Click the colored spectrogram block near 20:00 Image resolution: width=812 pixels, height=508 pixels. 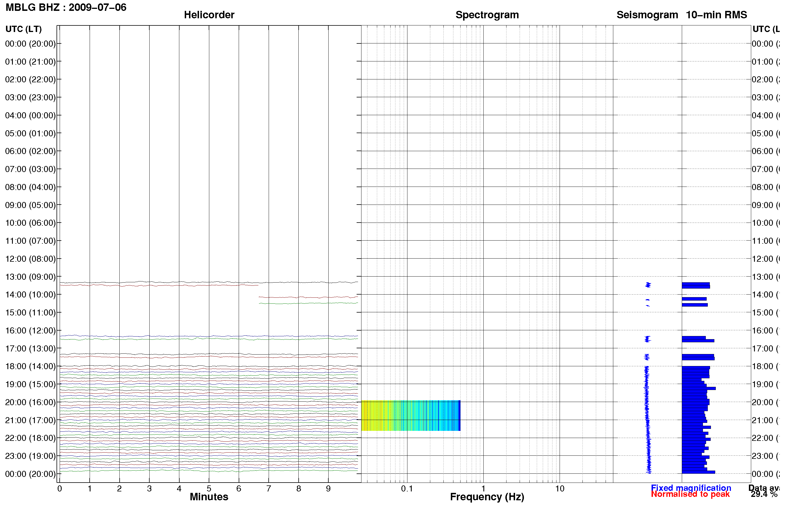pyautogui.click(x=411, y=416)
